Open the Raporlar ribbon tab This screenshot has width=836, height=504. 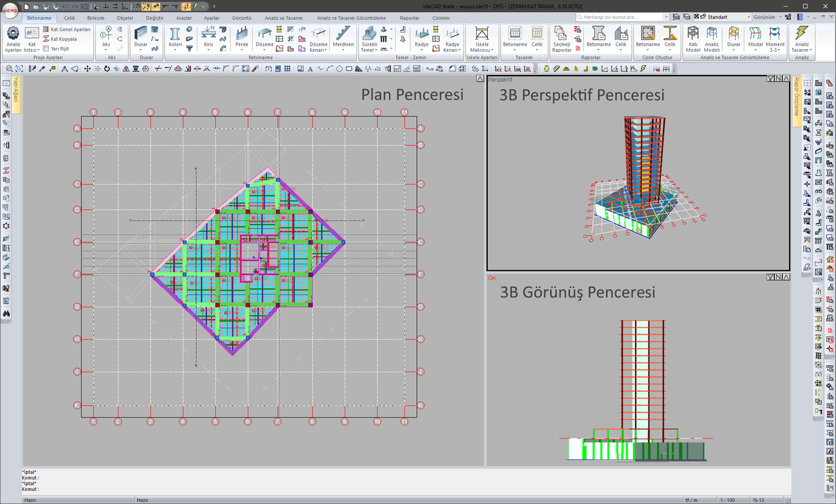coord(409,18)
